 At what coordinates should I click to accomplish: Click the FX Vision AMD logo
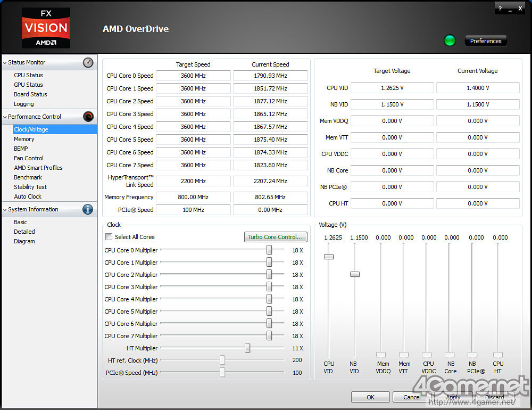point(46,28)
